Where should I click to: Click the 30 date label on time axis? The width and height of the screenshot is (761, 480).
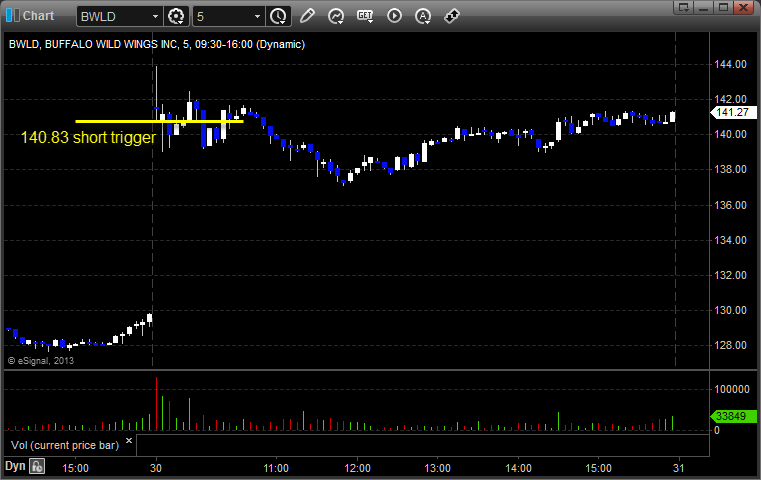(156, 468)
